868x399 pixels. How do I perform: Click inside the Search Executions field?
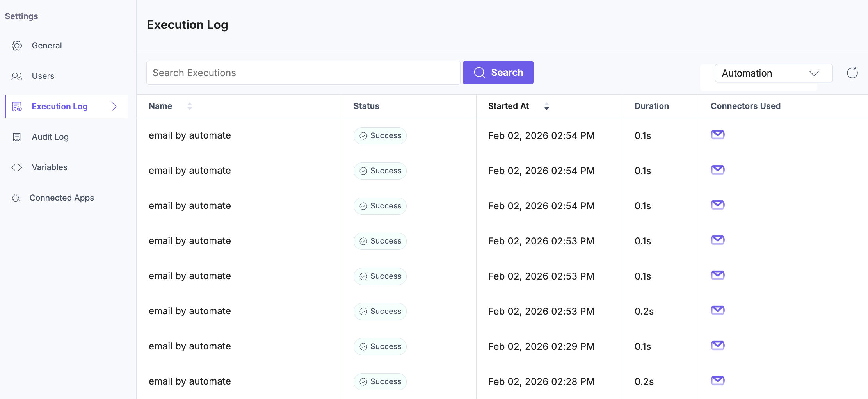[303, 73]
